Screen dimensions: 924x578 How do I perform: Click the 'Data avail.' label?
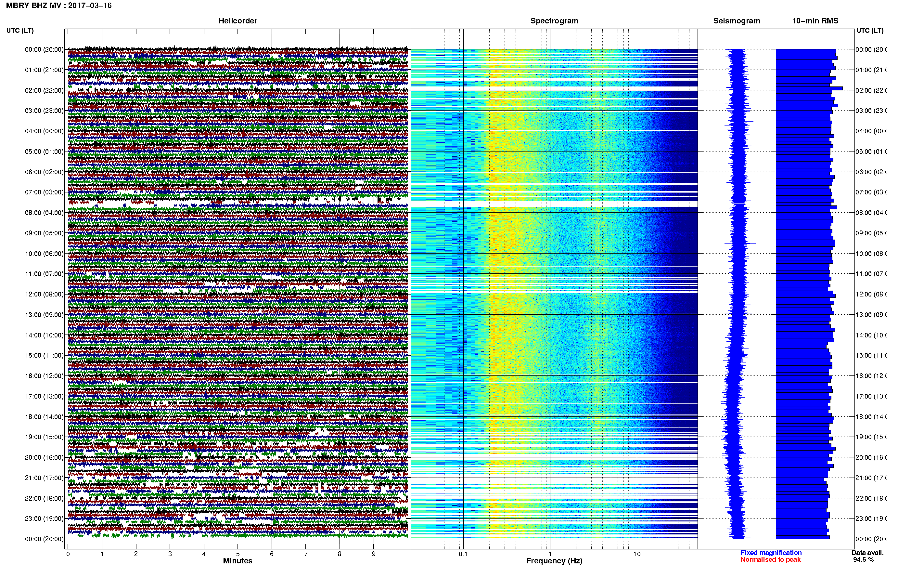click(867, 553)
